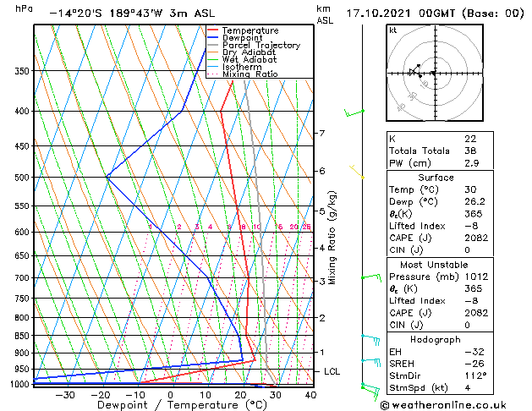The width and height of the screenshot is (532, 411).
Task: Click the 3 km altitude tick label
Action: click(322, 281)
